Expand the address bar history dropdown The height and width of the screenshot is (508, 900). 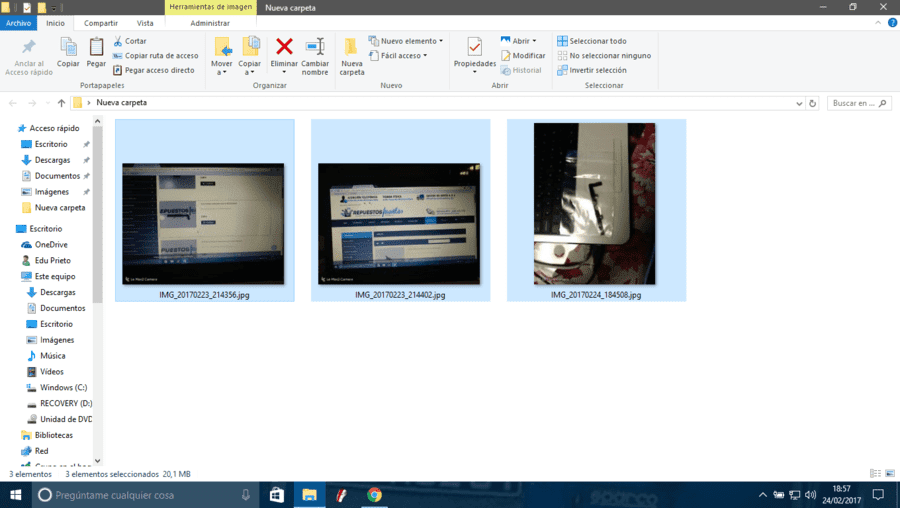point(799,103)
